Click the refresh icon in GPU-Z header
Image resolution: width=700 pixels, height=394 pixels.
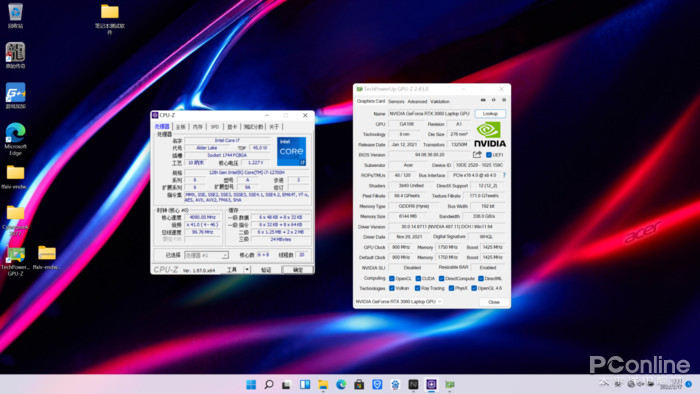pyautogui.click(x=493, y=100)
